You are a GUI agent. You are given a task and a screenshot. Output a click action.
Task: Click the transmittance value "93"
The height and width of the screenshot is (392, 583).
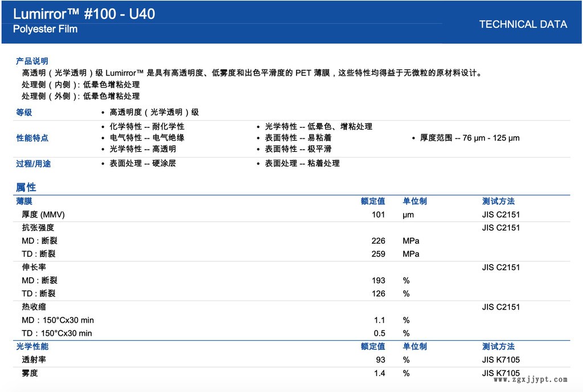(x=381, y=360)
